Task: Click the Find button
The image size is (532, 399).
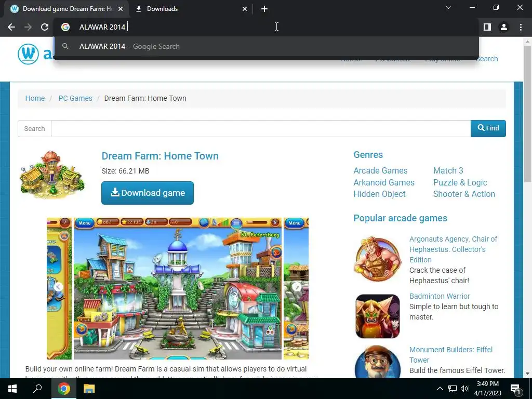Action: click(x=488, y=128)
